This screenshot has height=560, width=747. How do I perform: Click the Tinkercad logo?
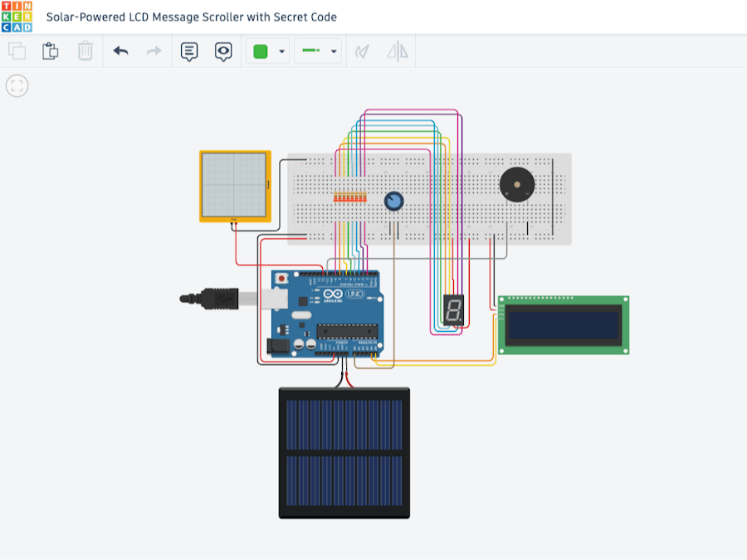point(17,17)
